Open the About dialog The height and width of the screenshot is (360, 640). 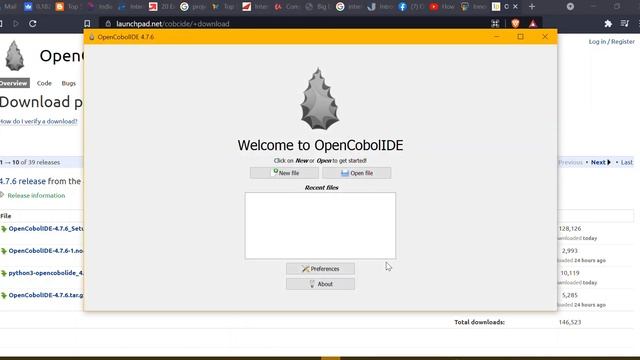[x=320, y=284]
